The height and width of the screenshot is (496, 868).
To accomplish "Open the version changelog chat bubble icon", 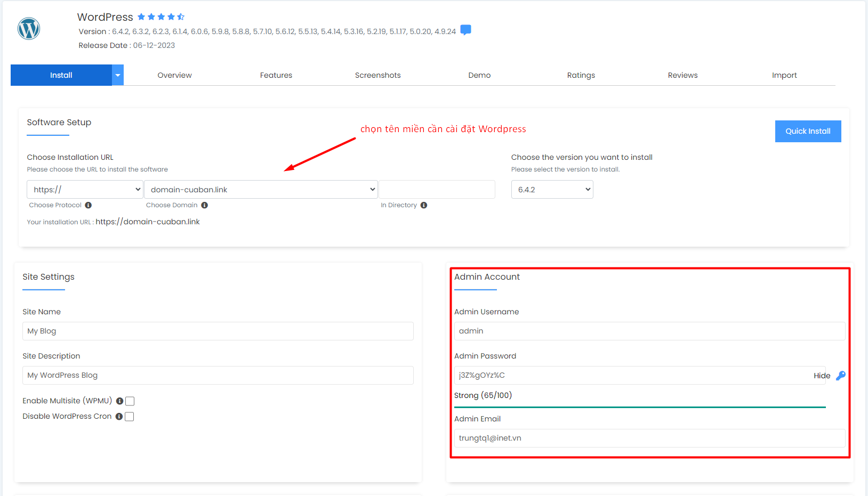I will [465, 30].
